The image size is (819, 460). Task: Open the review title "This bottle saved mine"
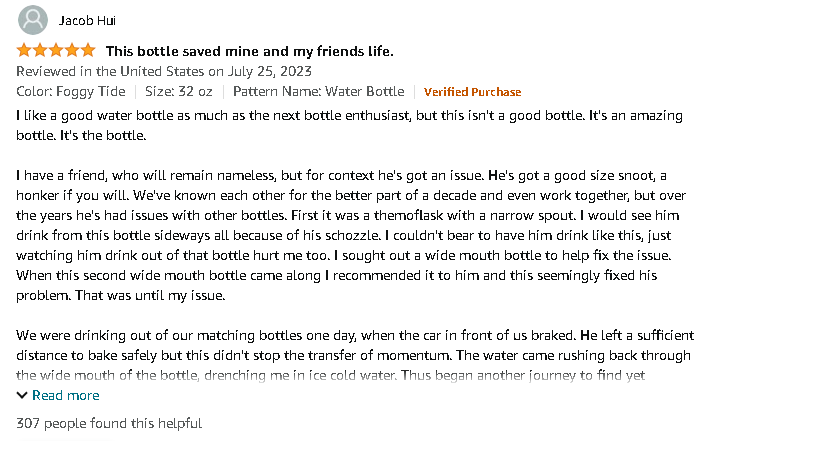click(x=249, y=51)
